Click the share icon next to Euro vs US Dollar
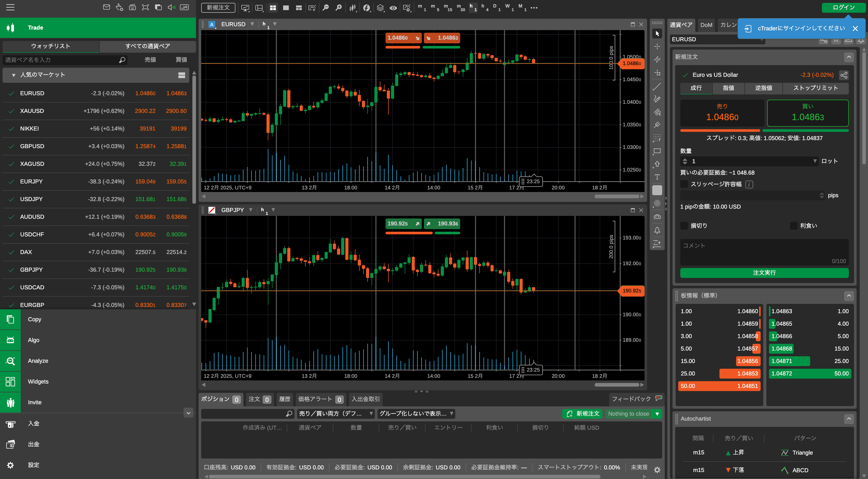The width and height of the screenshot is (868, 479). tap(844, 75)
